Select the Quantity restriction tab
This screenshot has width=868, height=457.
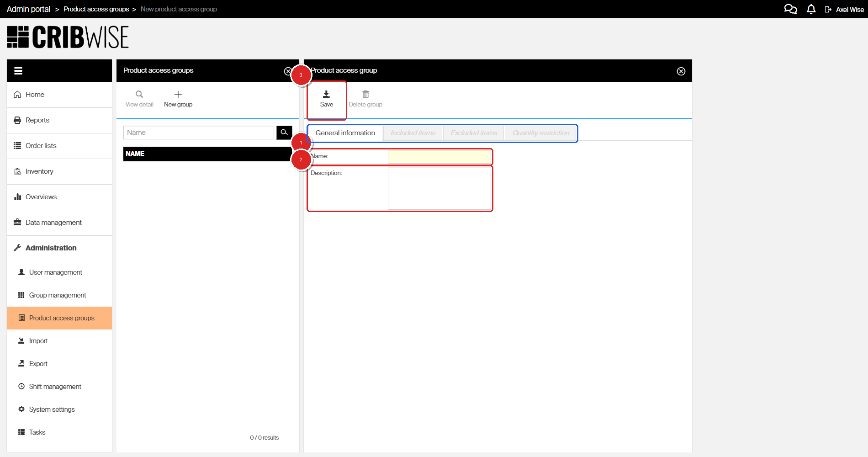pyautogui.click(x=541, y=133)
